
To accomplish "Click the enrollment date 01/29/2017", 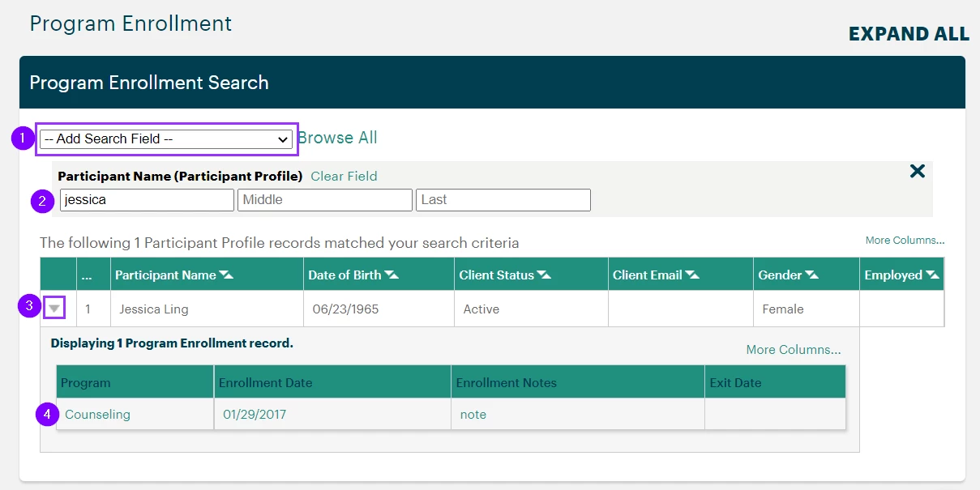I will (255, 415).
